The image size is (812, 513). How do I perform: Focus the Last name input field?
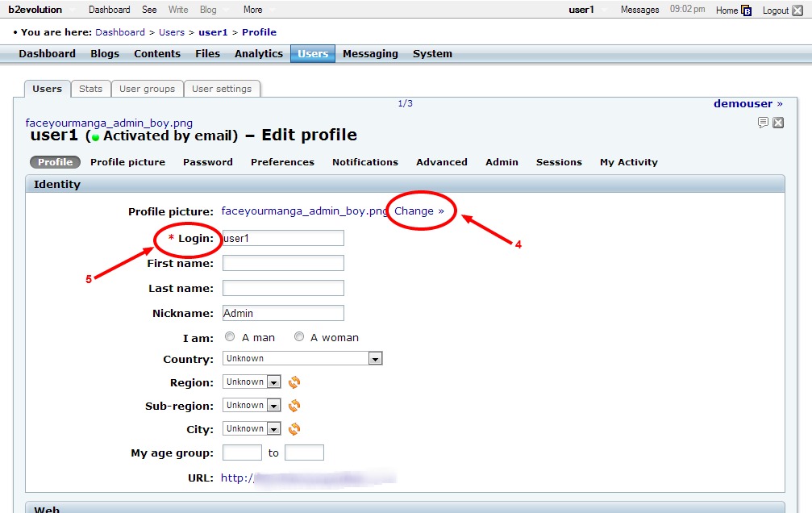click(x=283, y=288)
